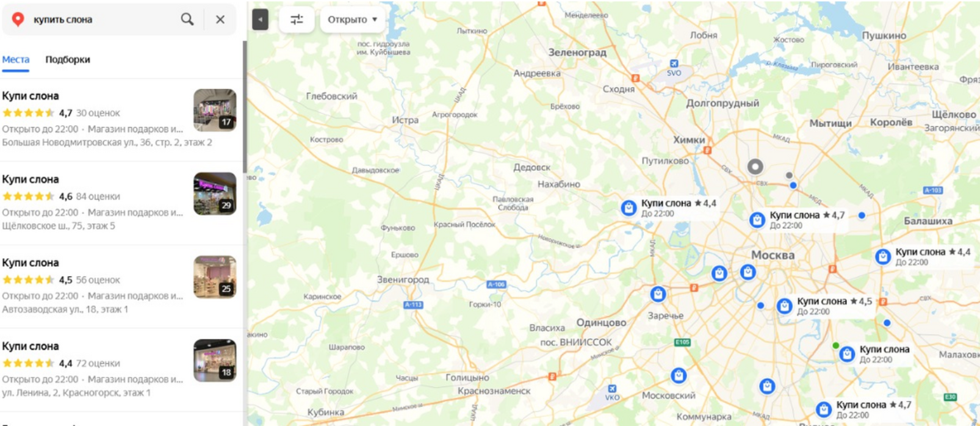
Task: Select the Места tab
Action: [16, 59]
